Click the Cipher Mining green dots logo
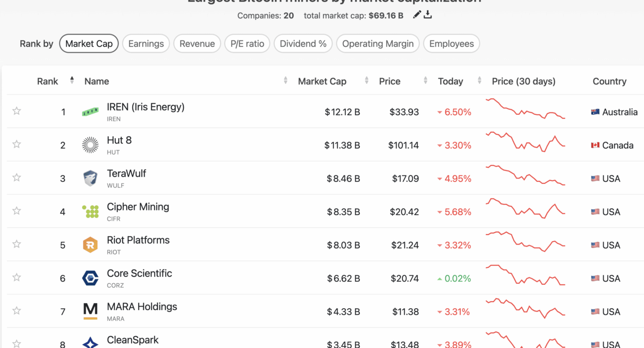The image size is (644, 348). click(x=90, y=212)
